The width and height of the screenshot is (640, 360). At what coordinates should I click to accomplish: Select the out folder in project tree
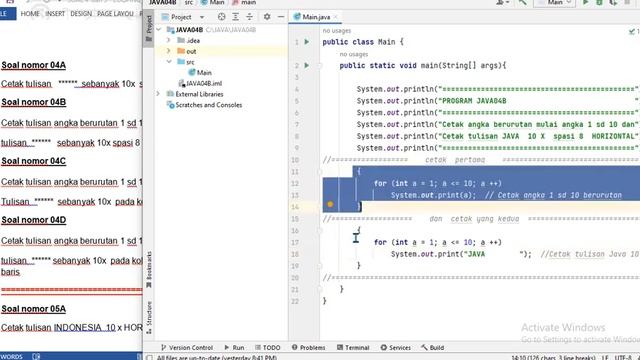pos(187,51)
